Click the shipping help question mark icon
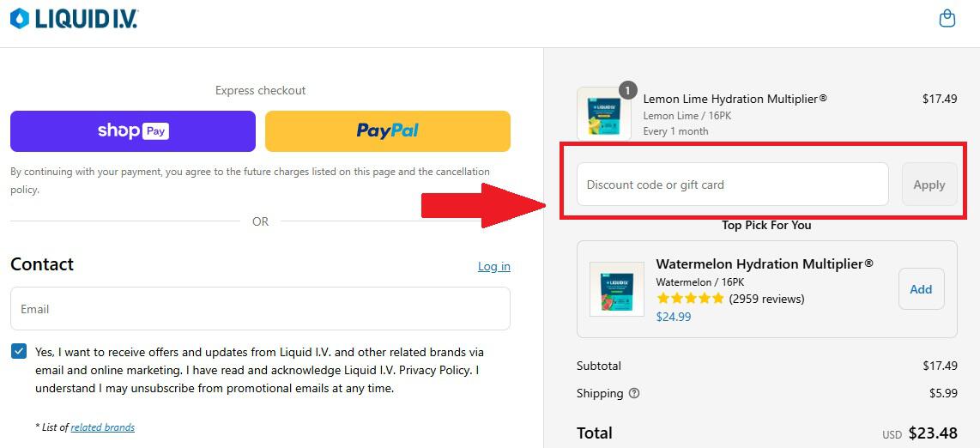The image size is (980, 448). (634, 393)
